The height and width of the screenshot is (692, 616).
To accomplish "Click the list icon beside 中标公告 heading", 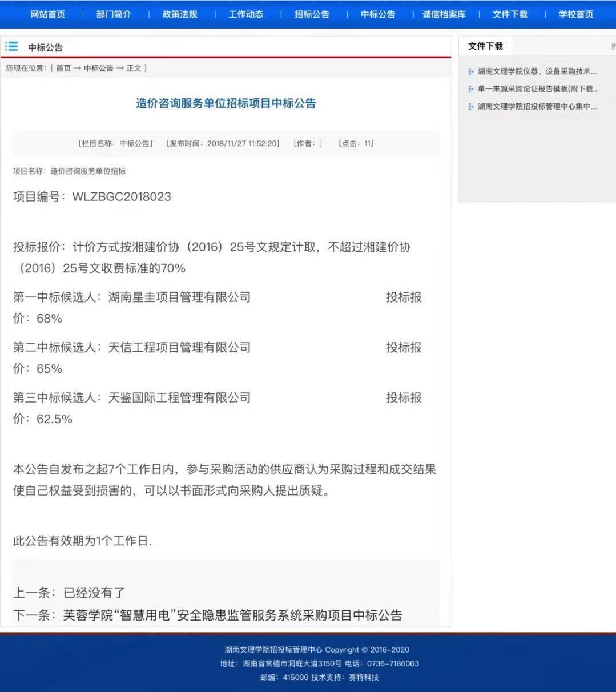I will tap(12, 47).
